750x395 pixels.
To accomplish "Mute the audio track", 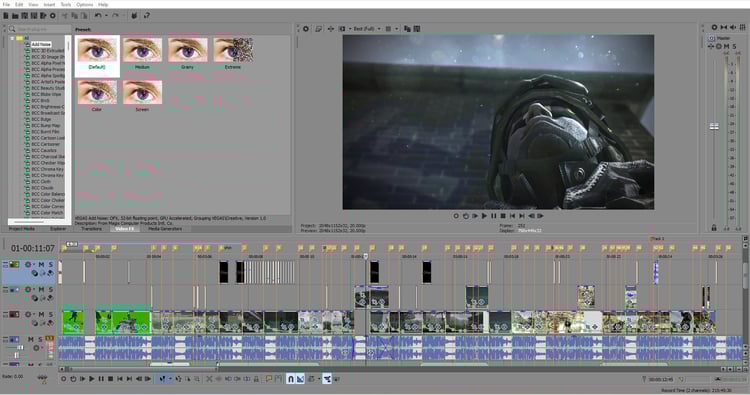I will point(31,339).
